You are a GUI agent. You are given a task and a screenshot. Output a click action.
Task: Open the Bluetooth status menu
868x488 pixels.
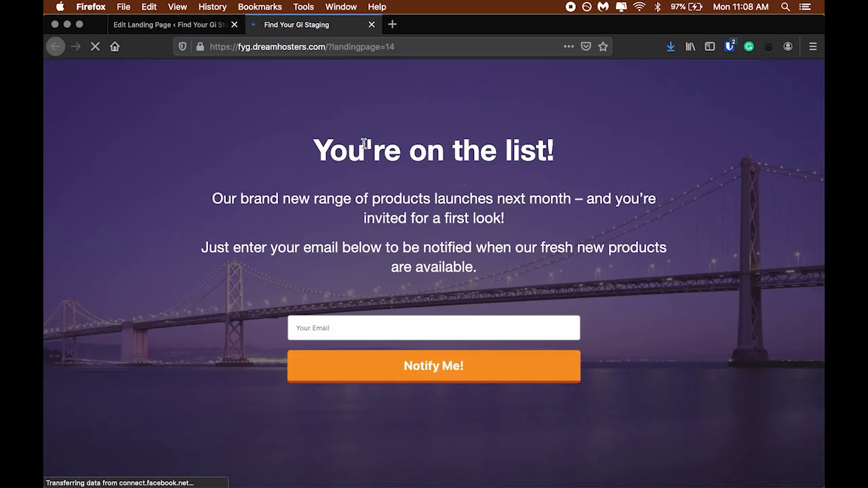pos(657,7)
